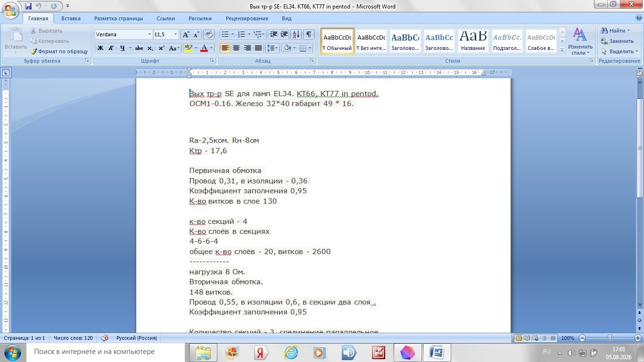Open Internet Explorer from taskbar
Viewport: 644px width, 362px height.
coord(291,352)
